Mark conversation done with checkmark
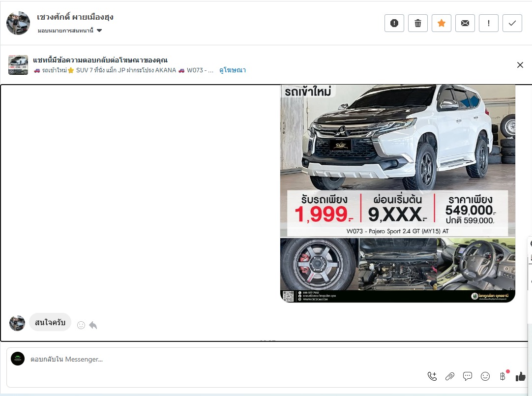The height and width of the screenshot is (396, 532). click(512, 23)
